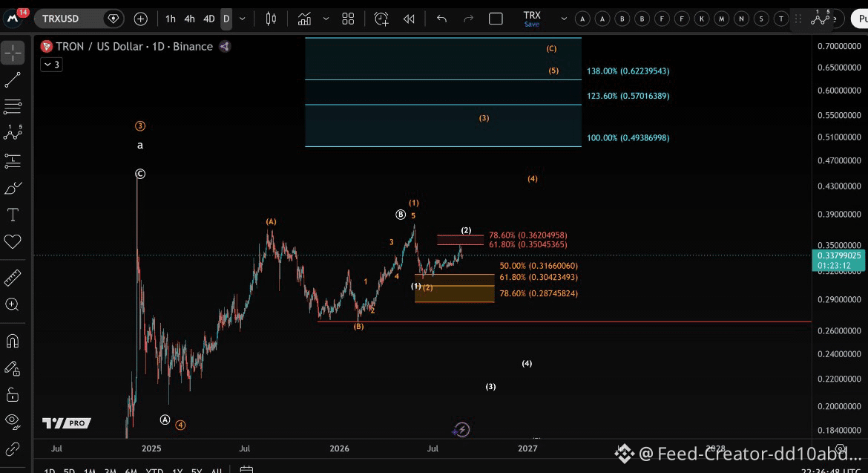The height and width of the screenshot is (473, 868).
Task: Click the S favorite button in toolbar
Action: pos(761,19)
